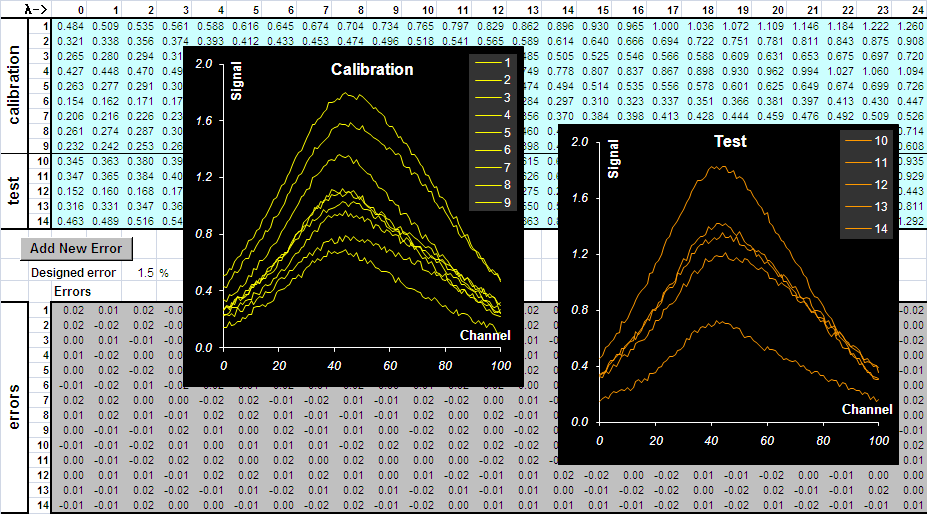The image size is (927, 514).
Task: Click the Test chart title
Action: [x=730, y=141]
